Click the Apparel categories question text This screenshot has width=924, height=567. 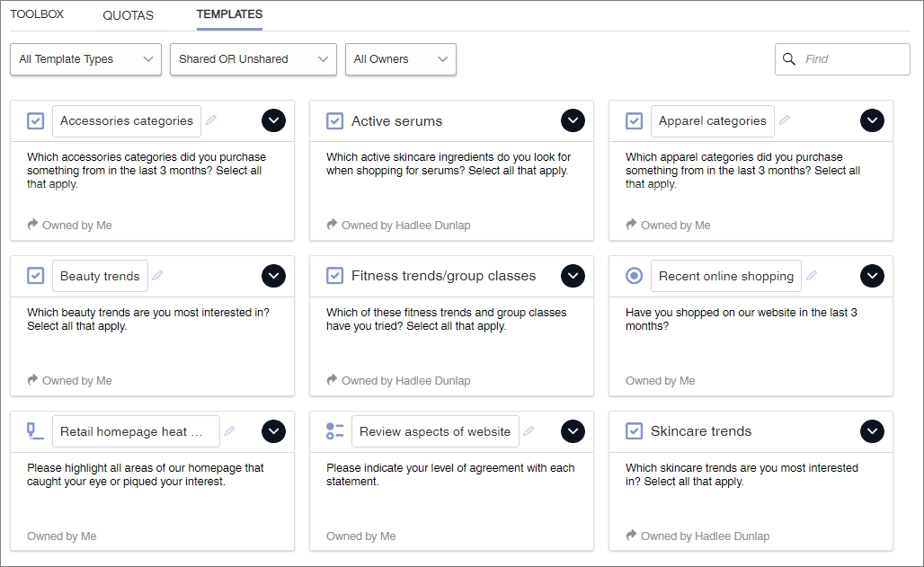tap(742, 171)
